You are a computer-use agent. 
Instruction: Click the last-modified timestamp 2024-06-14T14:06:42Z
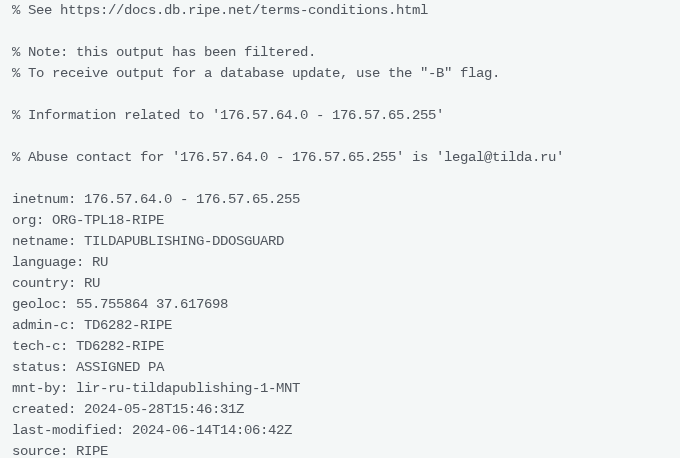(x=212, y=430)
